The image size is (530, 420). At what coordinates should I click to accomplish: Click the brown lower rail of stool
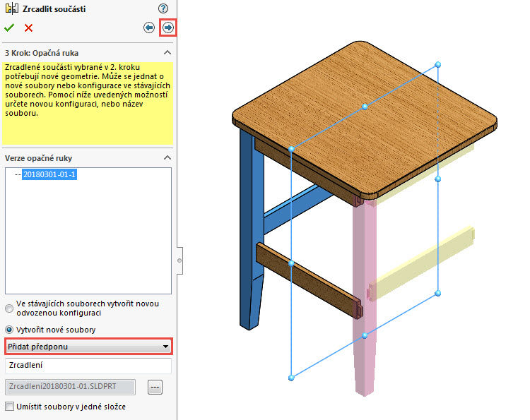tap(308, 280)
